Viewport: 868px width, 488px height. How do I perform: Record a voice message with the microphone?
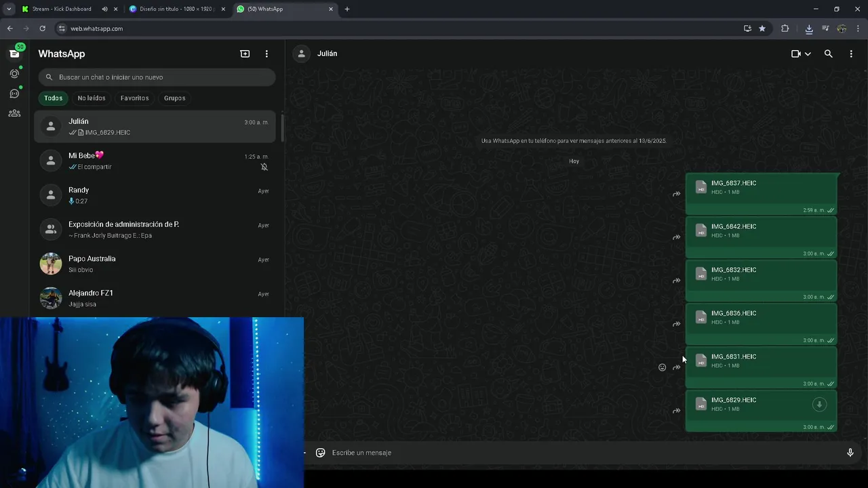[850, 453]
